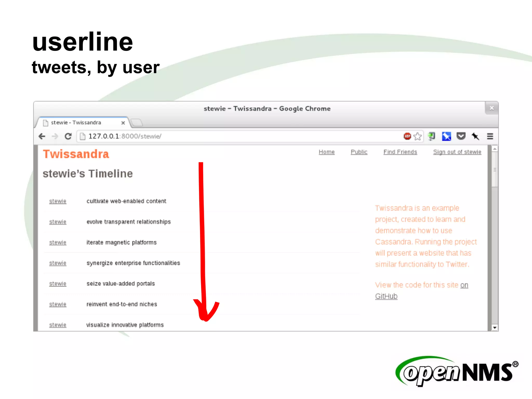The width and height of the screenshot is (532, 399).
Task: Click the Twissandra logo heading
Action: click(x=76, y=154)
